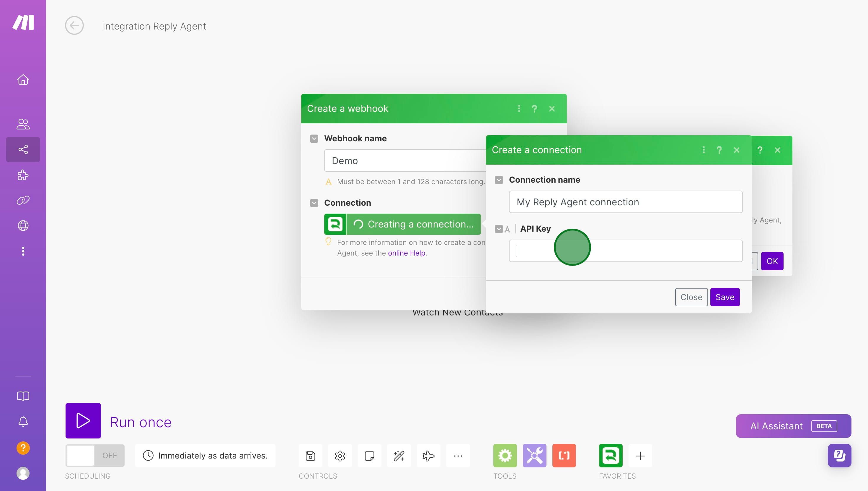Toggle the Connection name field checkbox

point(499,180)
